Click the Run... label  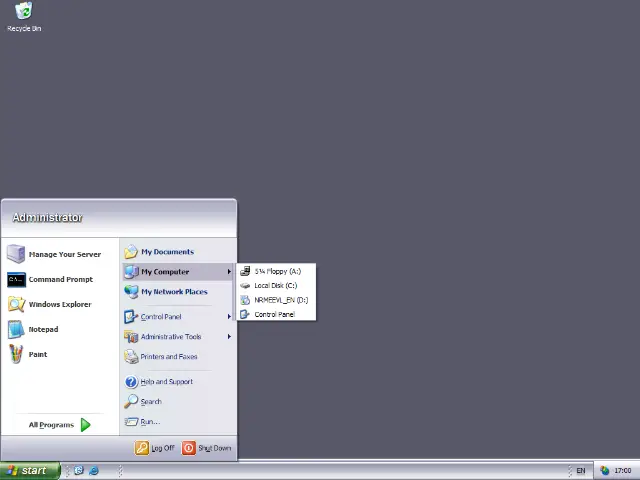click(150, 422)
